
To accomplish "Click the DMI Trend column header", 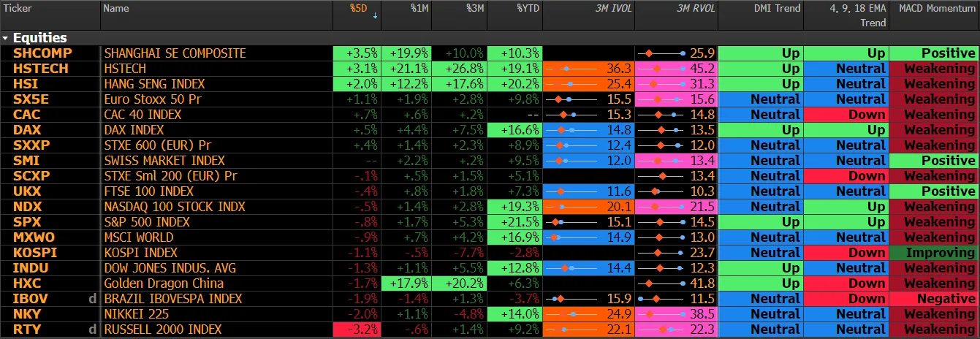I will (777, 8).
